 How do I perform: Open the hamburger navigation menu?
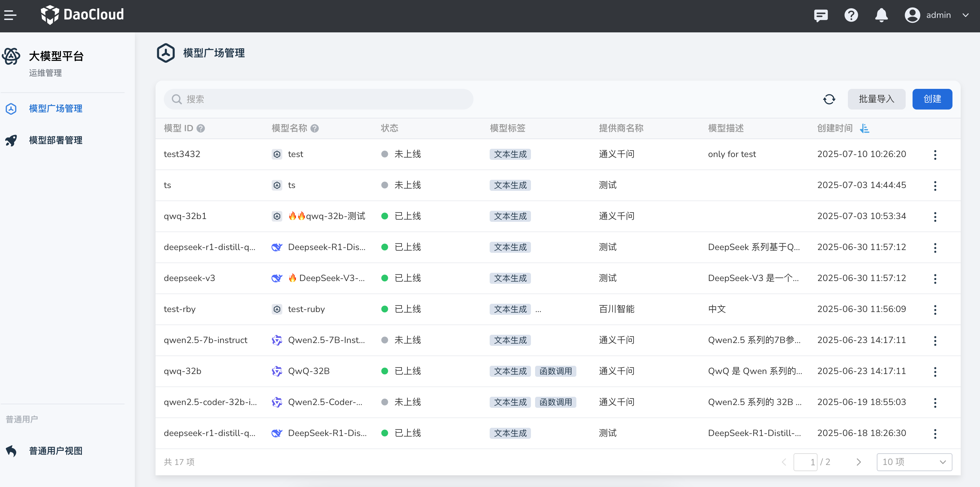pyautogui.click(x=10, y=15)
